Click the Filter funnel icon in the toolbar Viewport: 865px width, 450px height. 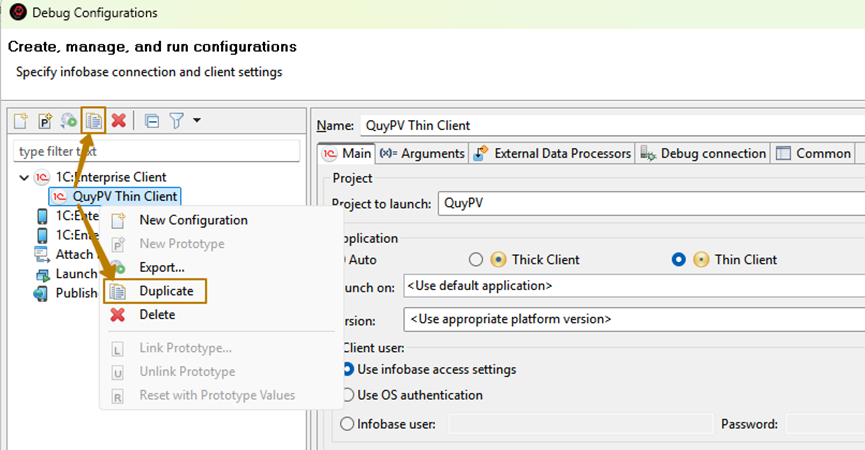click(176, 121)
